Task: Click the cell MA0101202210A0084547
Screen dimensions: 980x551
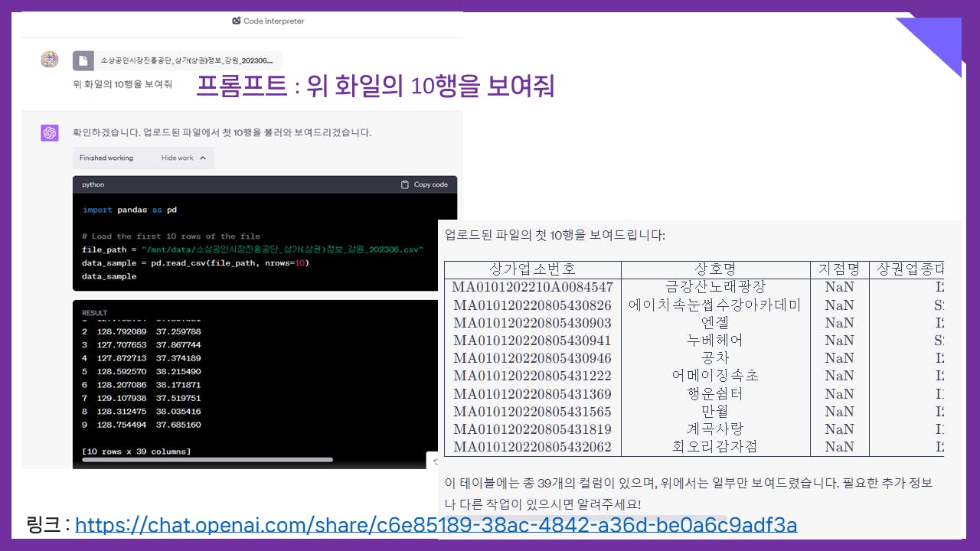Action: 533,288
